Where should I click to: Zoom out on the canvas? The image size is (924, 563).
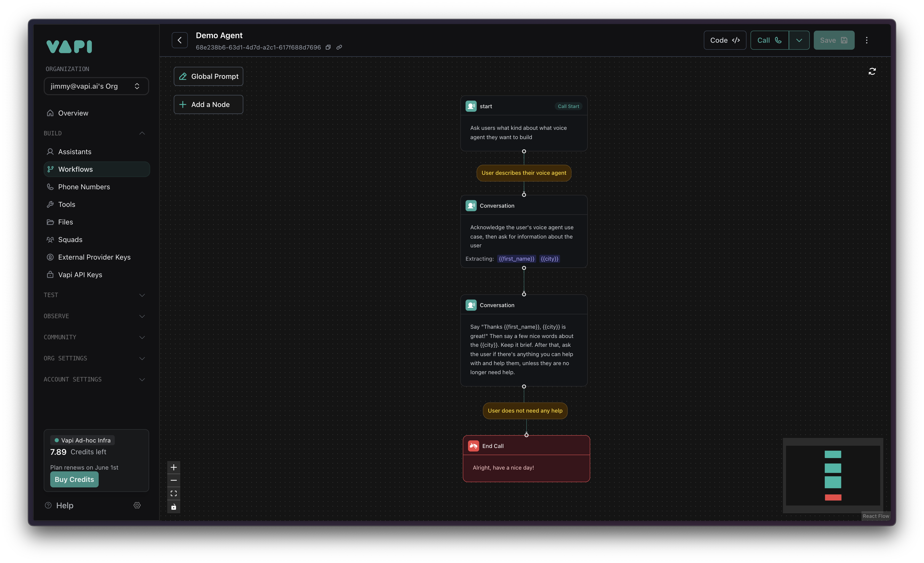[x=174, y=480]
